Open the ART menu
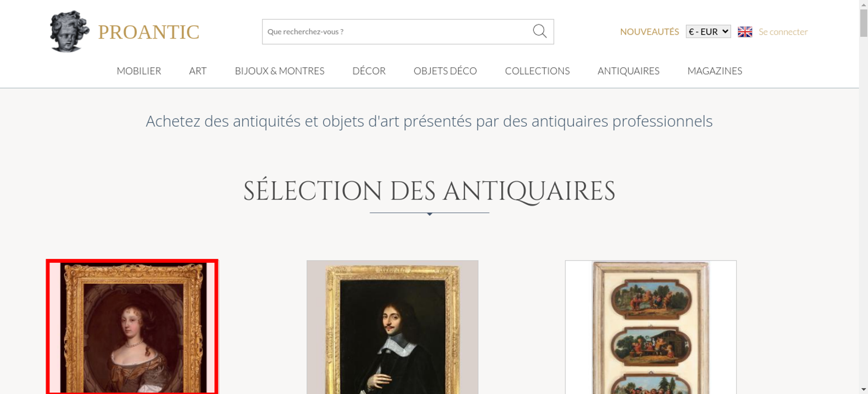The width and height of the screenshot is (868, 394). coord(198,71)
